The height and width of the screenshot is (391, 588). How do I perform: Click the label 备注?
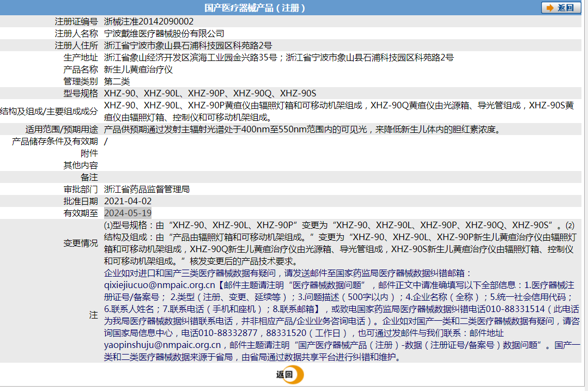pyautogui.click(x=89, y=178)
